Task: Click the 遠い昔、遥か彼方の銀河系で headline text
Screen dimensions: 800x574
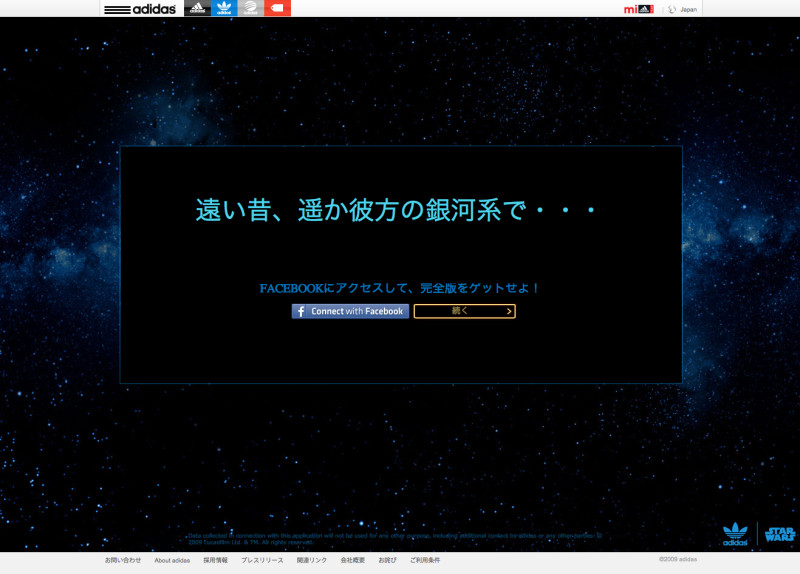Action: pyautogui.click(x=396, y=210)
